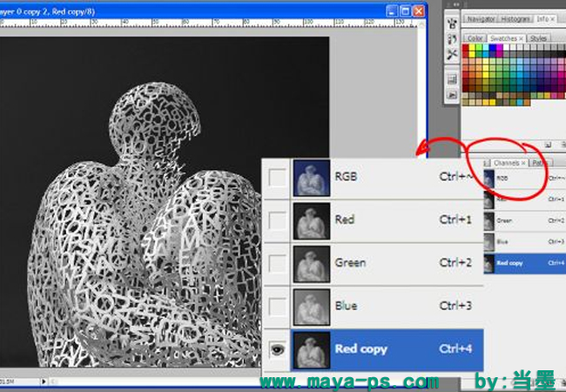Close the document window with red X

tap(419, 11)
